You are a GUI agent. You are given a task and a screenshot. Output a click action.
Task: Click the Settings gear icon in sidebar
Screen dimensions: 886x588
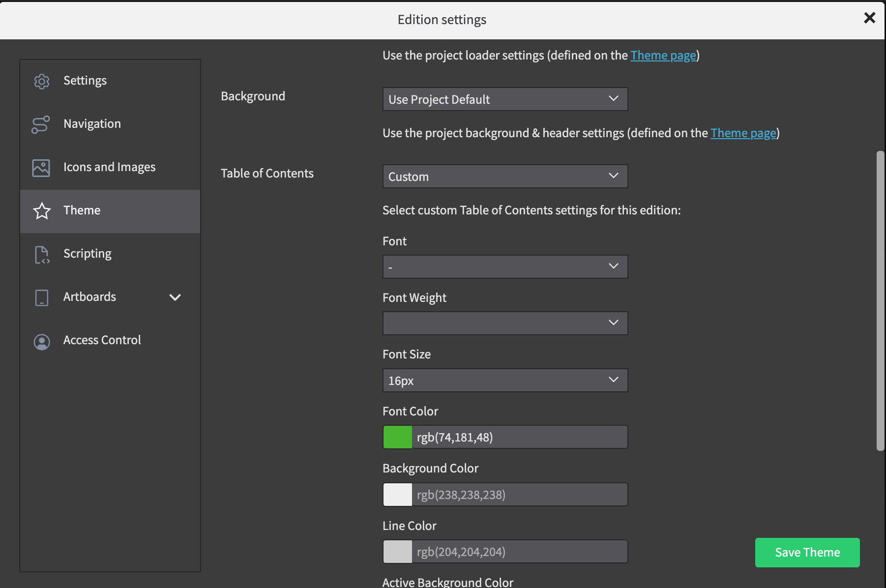click(x=42, y=81)
